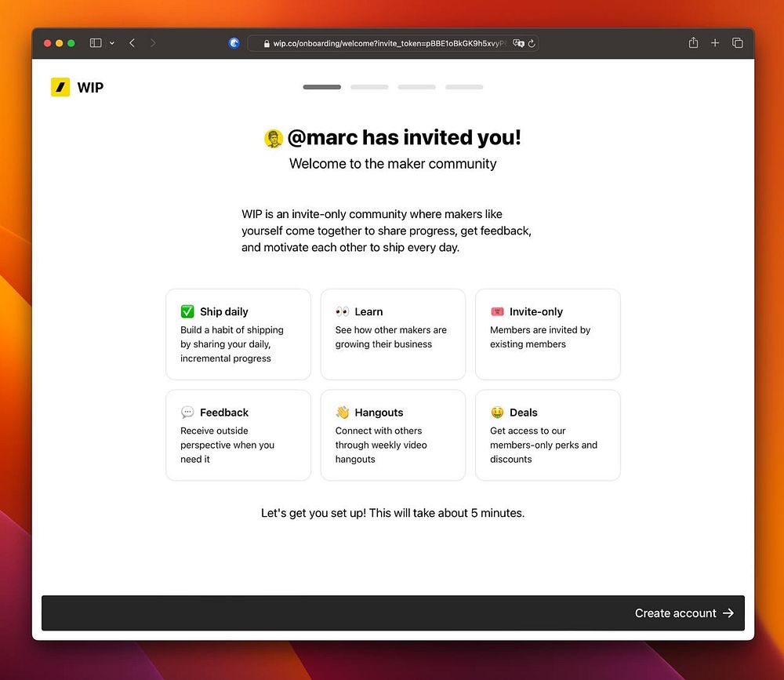Select the Feedback card title
The image size is (784, 680).
click(224, 413)
